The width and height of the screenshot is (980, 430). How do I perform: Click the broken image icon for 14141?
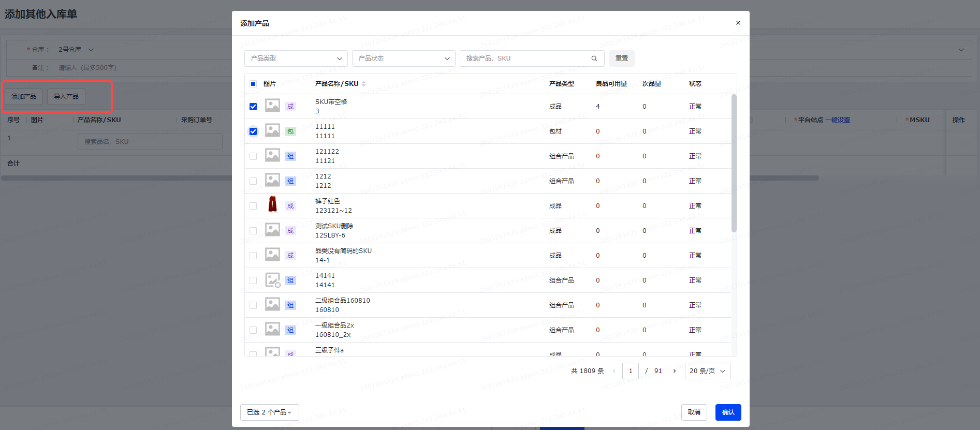click(x=272, y=280)
